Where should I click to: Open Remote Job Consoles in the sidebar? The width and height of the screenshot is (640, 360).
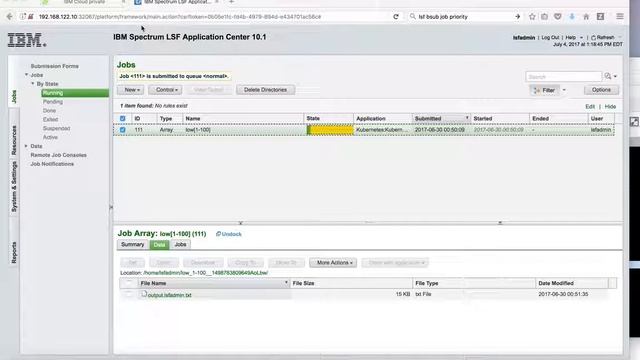pyautogui.click(x=58, y=155)
